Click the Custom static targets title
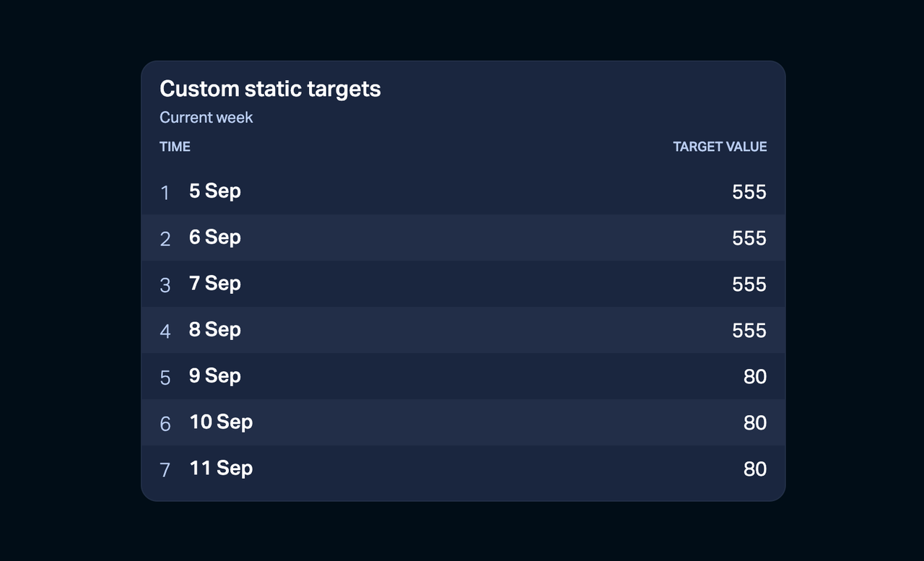Screen dimensions: 924x561 270,89
